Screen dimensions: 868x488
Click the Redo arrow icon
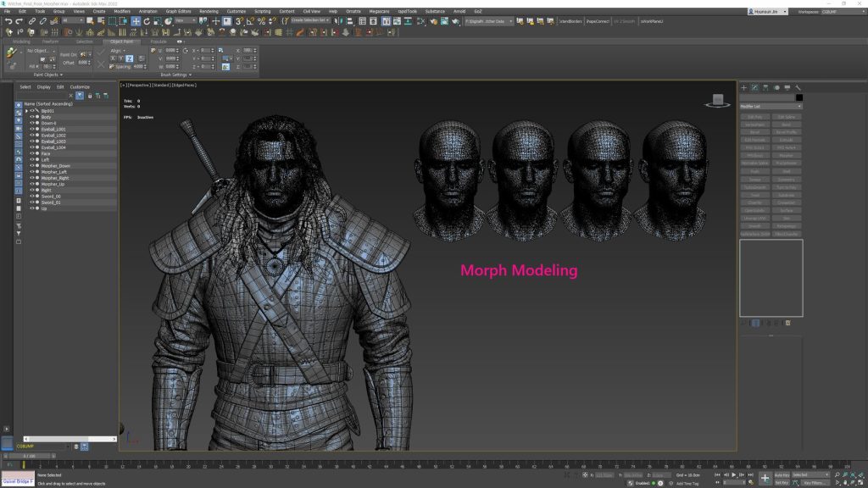click(19, 21)
